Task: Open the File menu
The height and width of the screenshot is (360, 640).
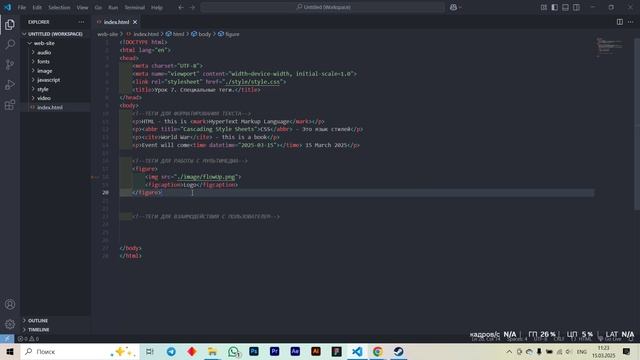Action: [22, 7]
